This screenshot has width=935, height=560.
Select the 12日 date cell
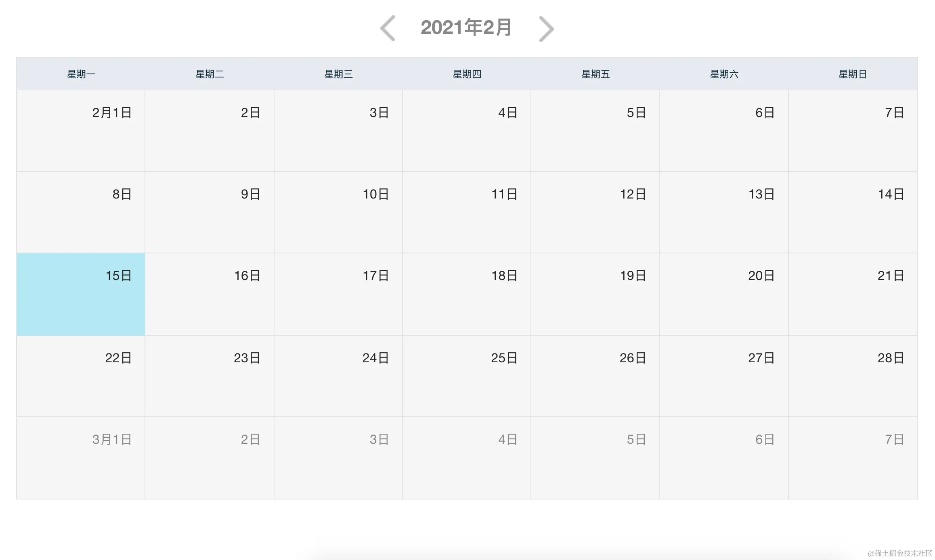(595, 212)
